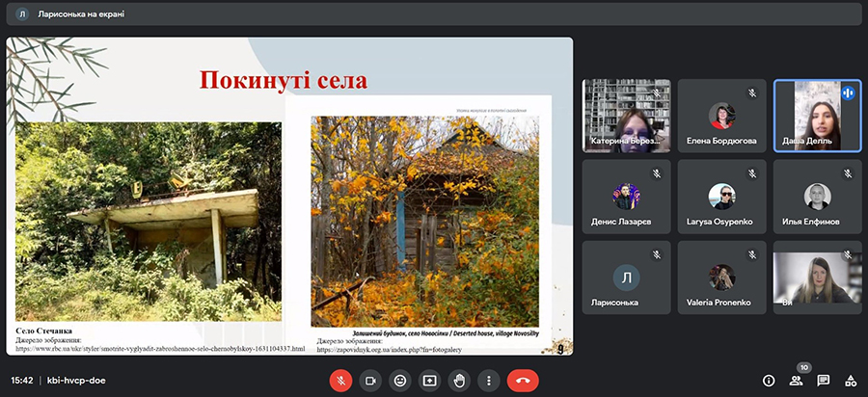Click the Л avatar on Ларисонька's tile
This screenshot has height=397, width=868.
pyautogui.click(x=626, y=278)
